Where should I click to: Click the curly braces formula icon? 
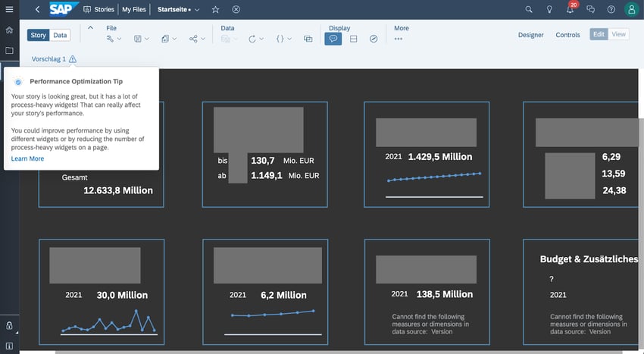[280, 39]
